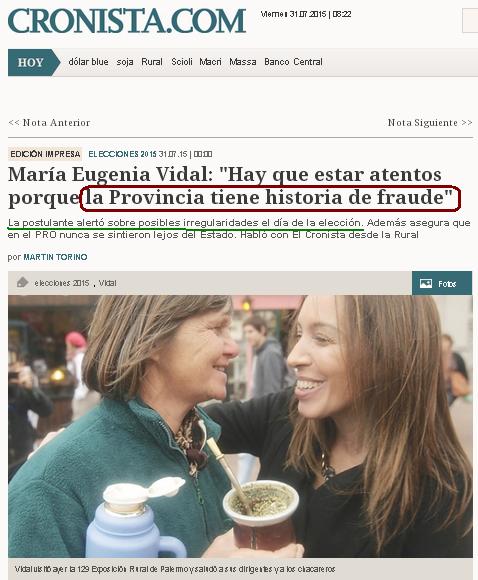Go to Nota Siguiente

coord(430,122)
